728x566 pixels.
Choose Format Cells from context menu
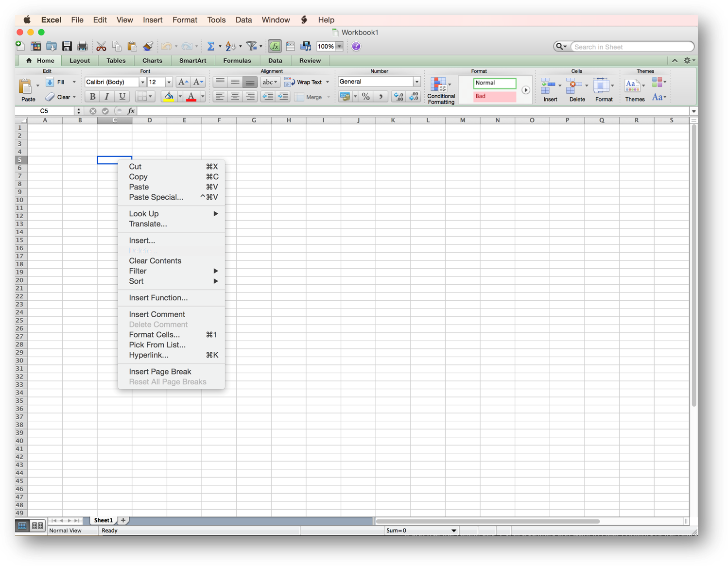[x=154, y=335]
